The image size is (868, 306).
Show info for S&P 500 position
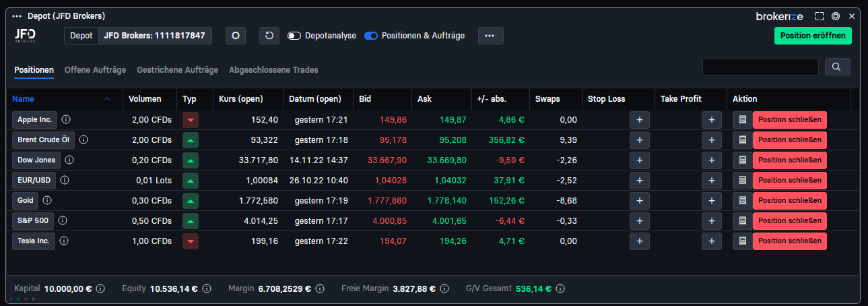click(x=62, y=220)
